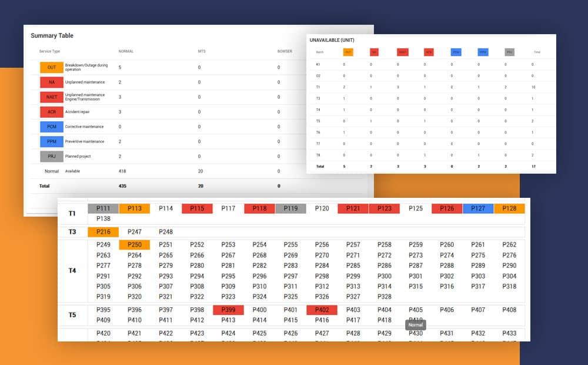Click unit P114 in T1 batch
This screenshot has width=588, height=365.
[166, 208]
